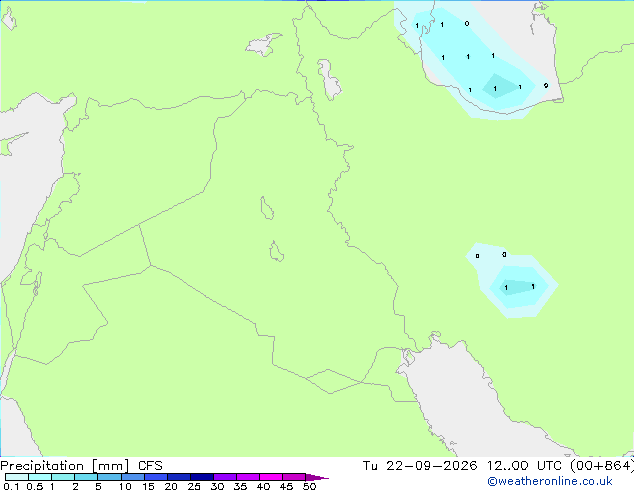Click the 'Precipitation [mm] CFS' title text
The width and height of the screenshot is (634, 490).
pyautogui.click(x=81, y=466)
